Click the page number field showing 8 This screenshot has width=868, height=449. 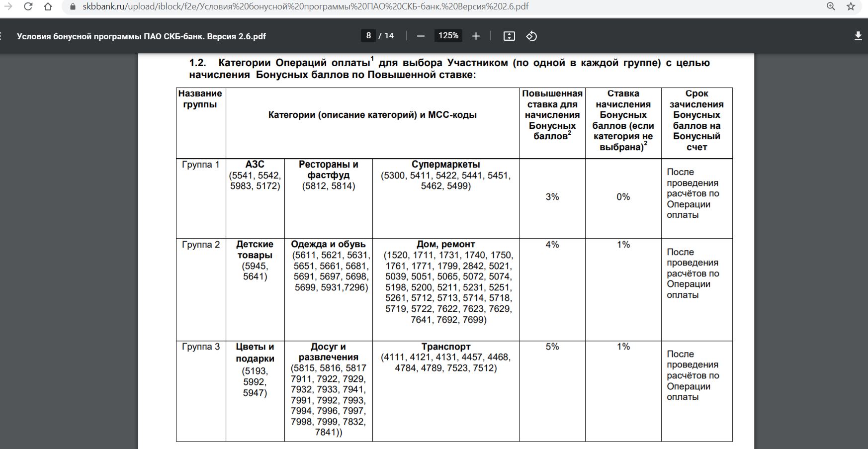click(368, 36)
